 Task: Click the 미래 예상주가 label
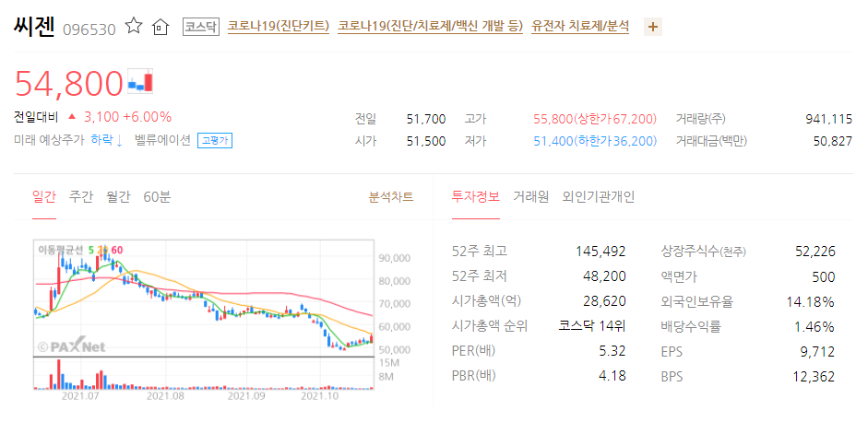(x=49, y=140)
